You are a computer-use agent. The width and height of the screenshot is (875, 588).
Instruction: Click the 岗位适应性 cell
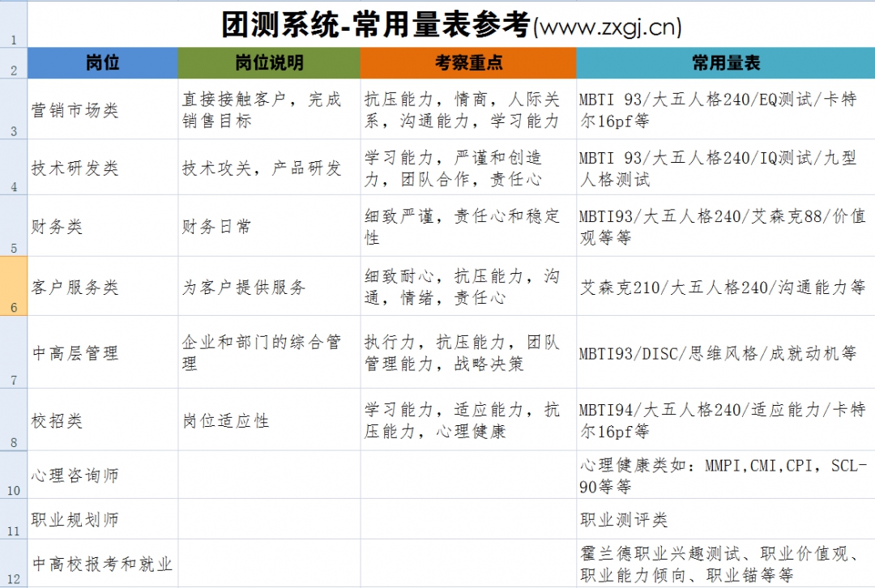click(269, 420)
